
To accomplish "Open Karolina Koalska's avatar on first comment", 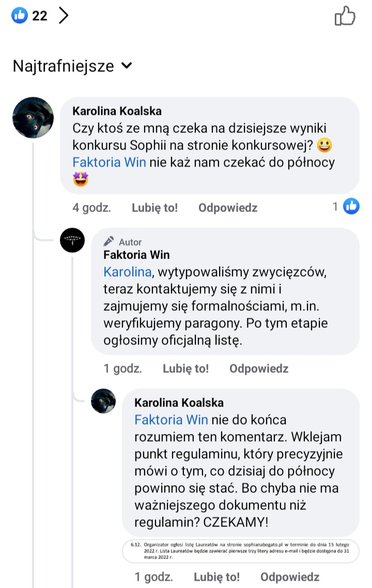I will pos(33,118).
